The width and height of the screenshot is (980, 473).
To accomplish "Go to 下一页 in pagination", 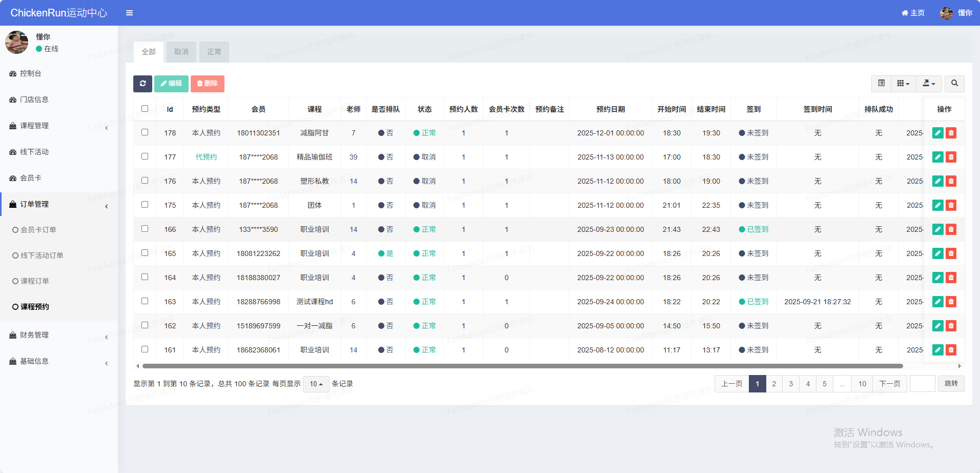I will coord(889,384).
